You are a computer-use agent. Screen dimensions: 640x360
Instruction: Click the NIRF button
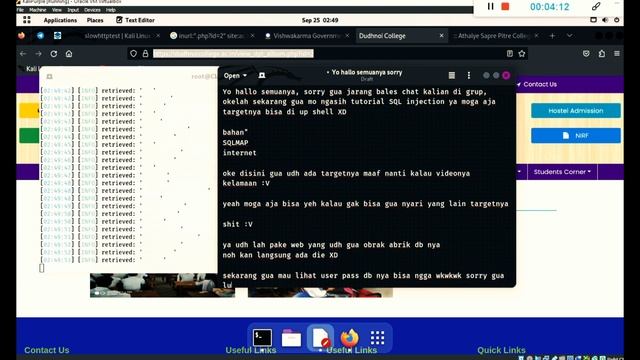click(x=576, y=136)
